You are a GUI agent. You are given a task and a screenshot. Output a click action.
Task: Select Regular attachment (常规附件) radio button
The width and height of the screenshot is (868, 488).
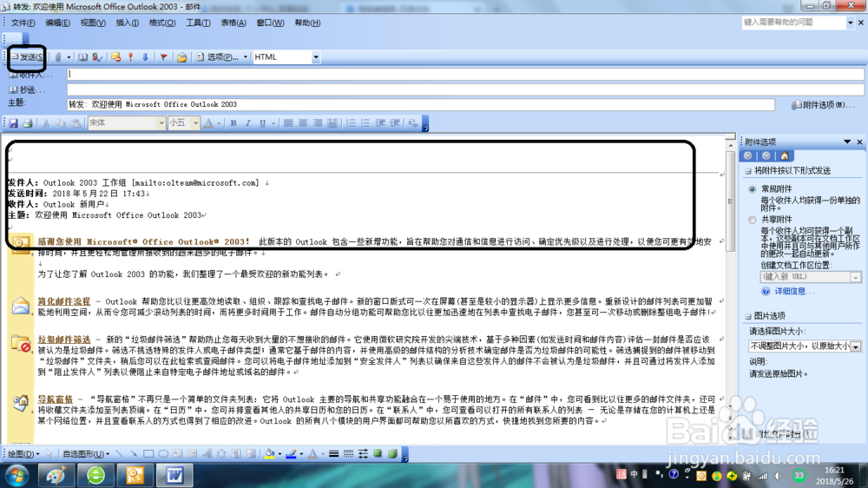point(752,189)
